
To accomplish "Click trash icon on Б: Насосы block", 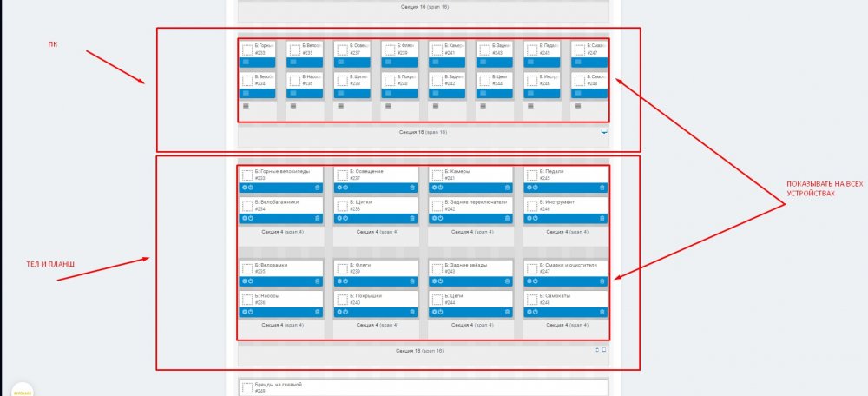I will 317,313.
